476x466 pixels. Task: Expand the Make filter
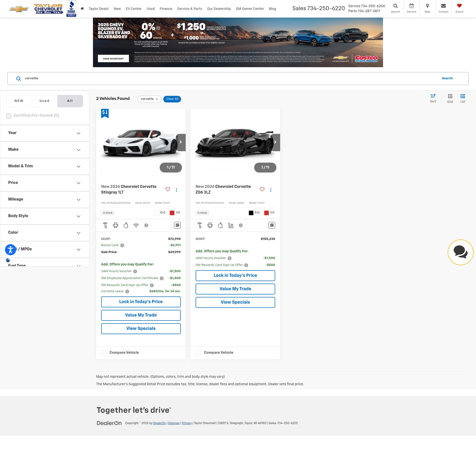45,150
